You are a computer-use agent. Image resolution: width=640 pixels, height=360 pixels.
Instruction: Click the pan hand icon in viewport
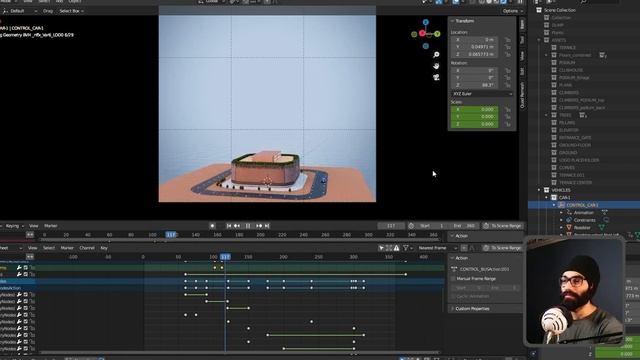coord(436,66)
